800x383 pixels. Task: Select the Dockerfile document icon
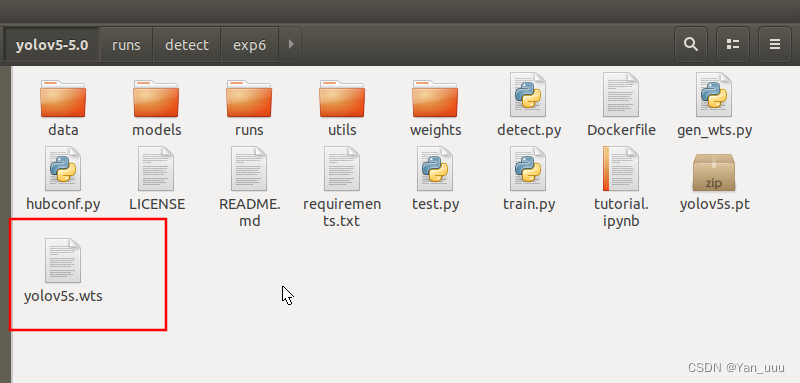621,95
